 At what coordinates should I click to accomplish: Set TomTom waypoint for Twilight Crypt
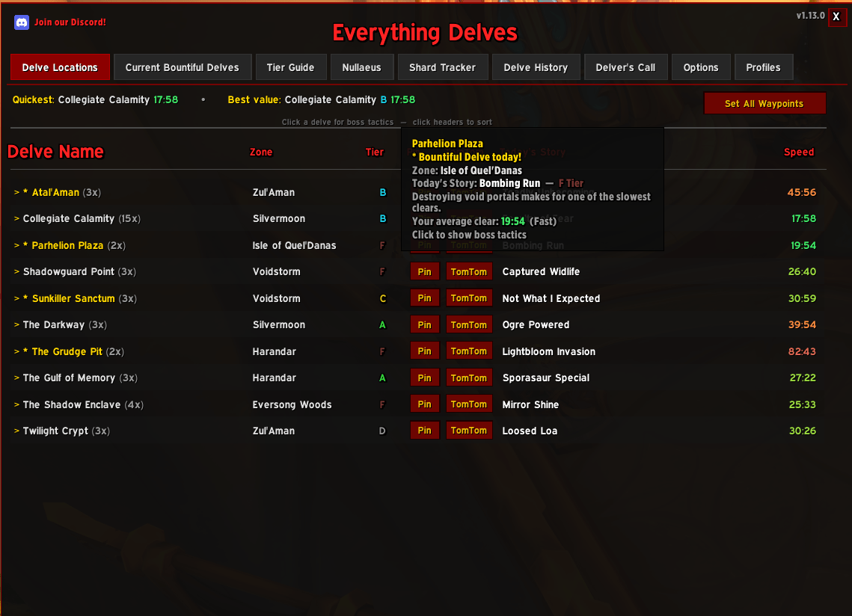tap(469, 431)
